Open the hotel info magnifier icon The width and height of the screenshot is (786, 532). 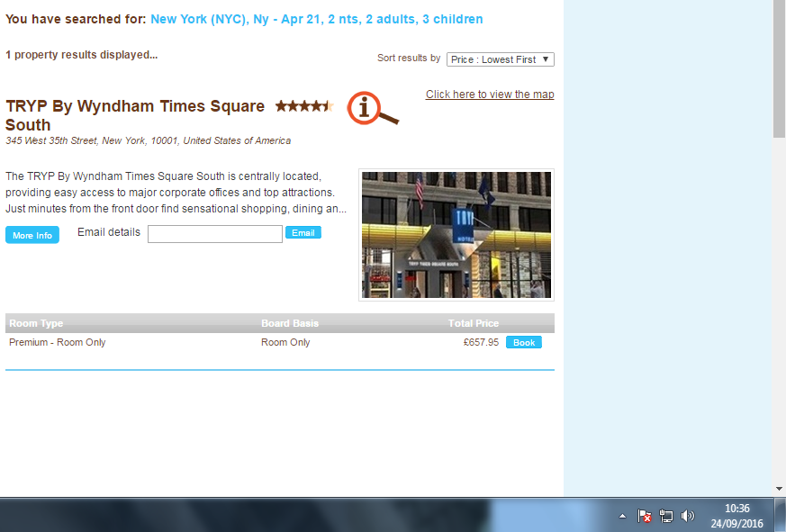[x=373, y=108]
